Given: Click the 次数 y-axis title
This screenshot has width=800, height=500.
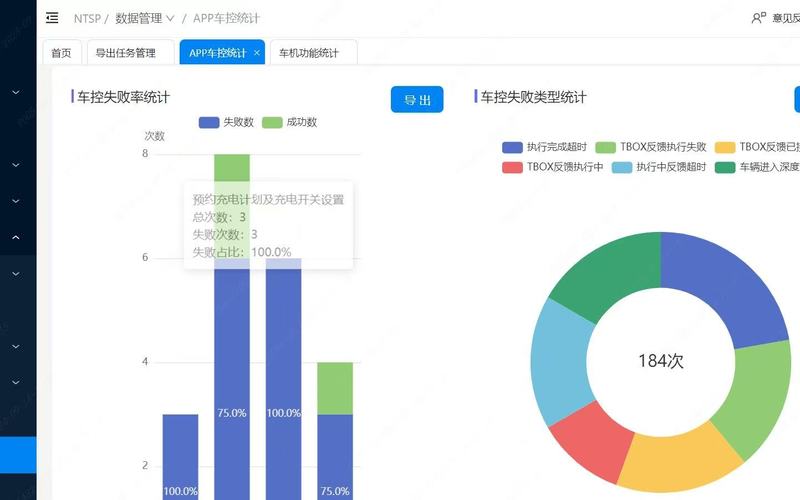Looking at the screenshot, I should tap(155, 136).
